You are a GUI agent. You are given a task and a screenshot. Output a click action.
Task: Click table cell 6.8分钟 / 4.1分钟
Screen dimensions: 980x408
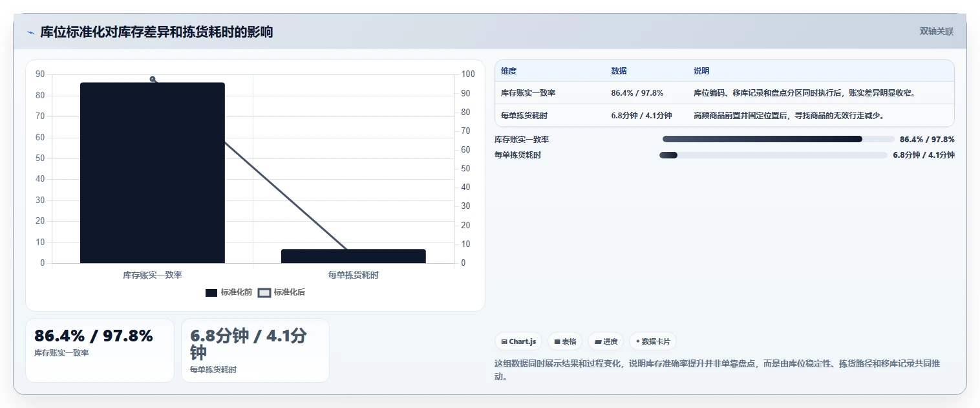click(x=641, y=116)
